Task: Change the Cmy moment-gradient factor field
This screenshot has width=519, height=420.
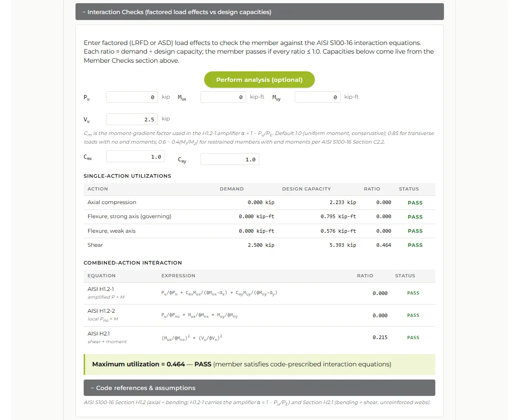Action: point(230,160)
